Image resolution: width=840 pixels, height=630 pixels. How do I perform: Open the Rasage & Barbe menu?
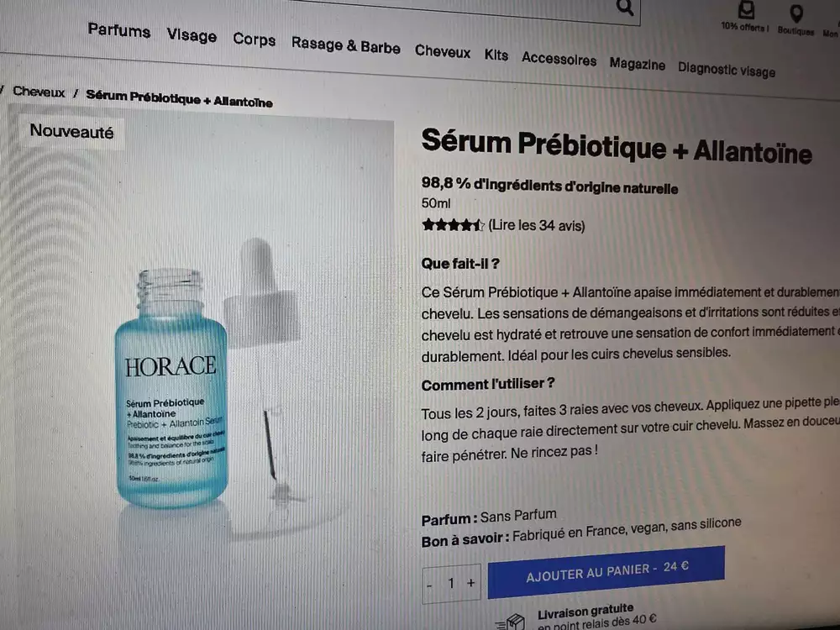pyautogui.click(x=345, y=45)
